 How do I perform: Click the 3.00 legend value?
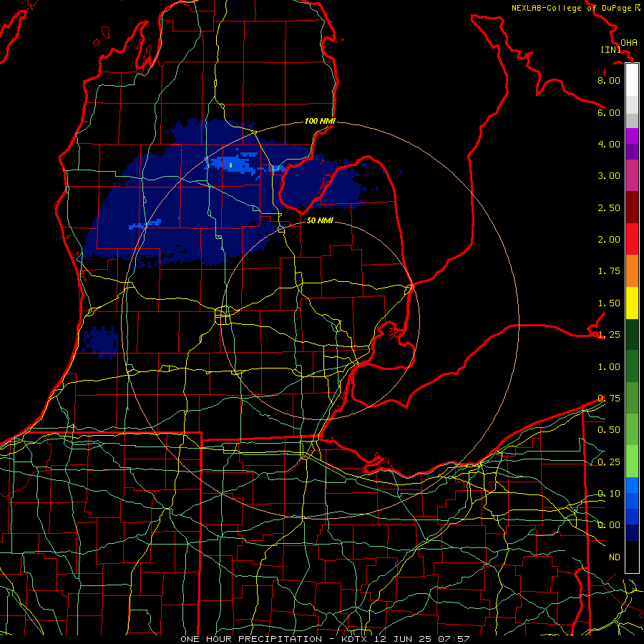[609, 176]
